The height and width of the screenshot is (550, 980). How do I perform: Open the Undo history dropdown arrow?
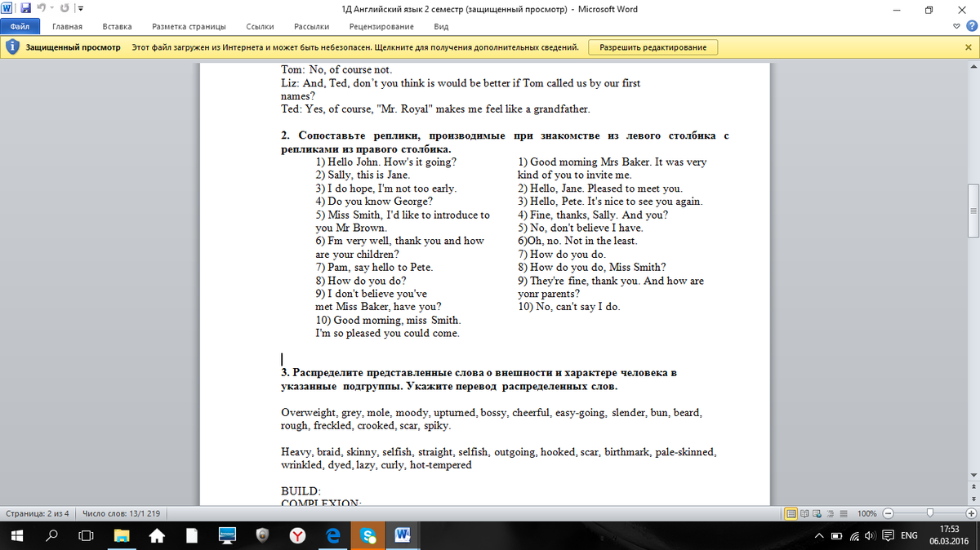(x=51, y=10)
